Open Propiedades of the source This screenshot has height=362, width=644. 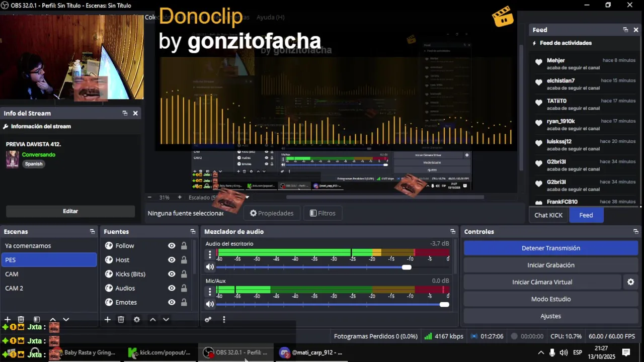[272, 213]
